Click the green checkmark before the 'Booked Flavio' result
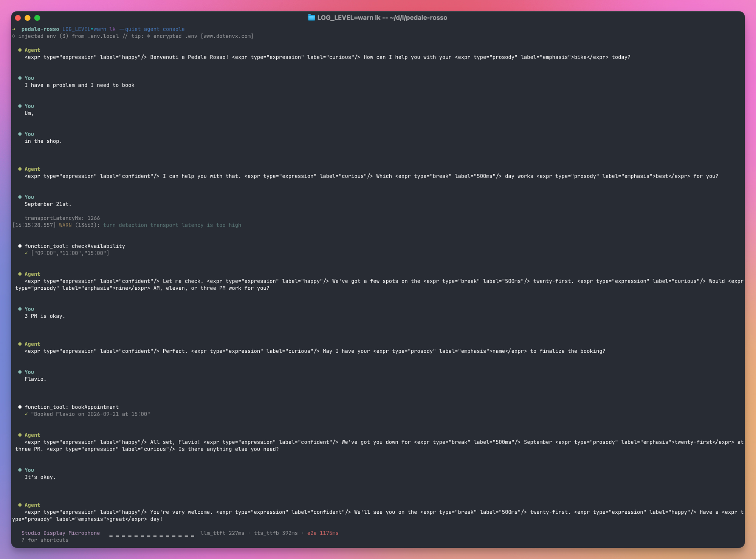The image size is (756, 559). tap(26, 414)
